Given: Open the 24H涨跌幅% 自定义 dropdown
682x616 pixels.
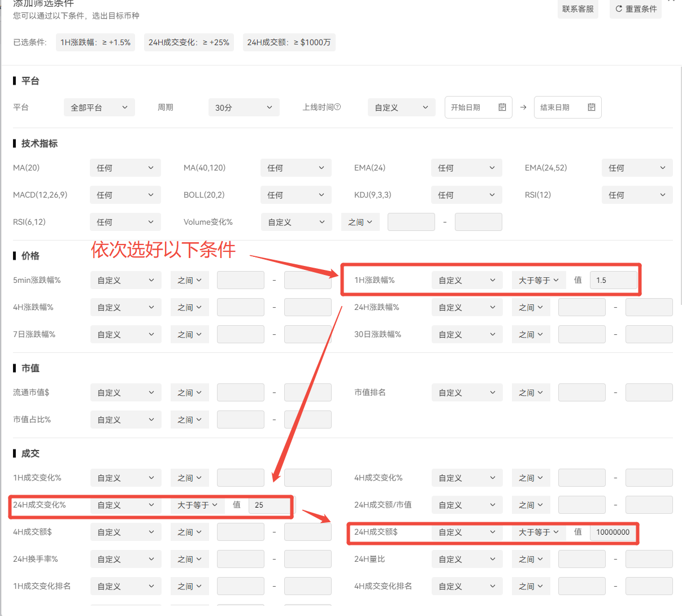Looking at the screenshot, I should pyautogui.click(x=467, y=307).
